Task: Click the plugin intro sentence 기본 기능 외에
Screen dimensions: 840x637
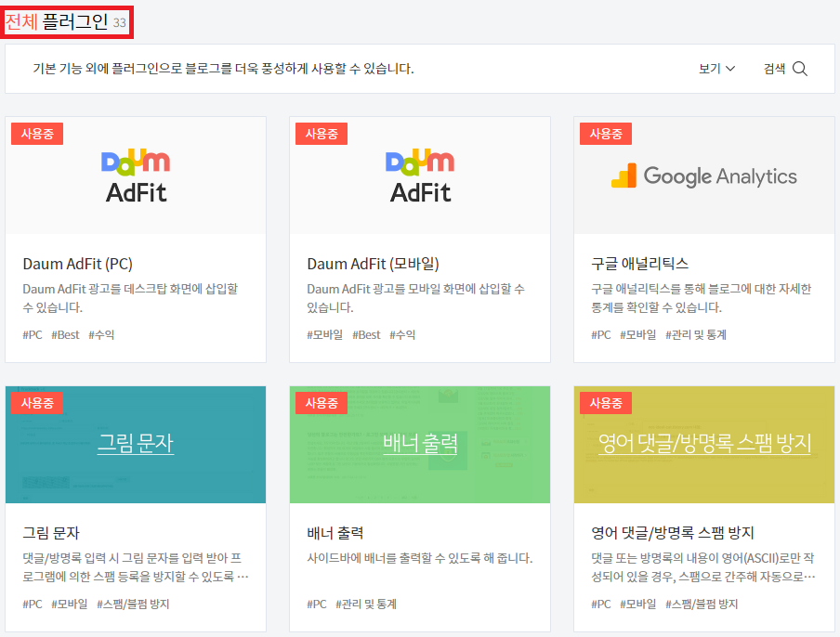Action: (223, 69)
